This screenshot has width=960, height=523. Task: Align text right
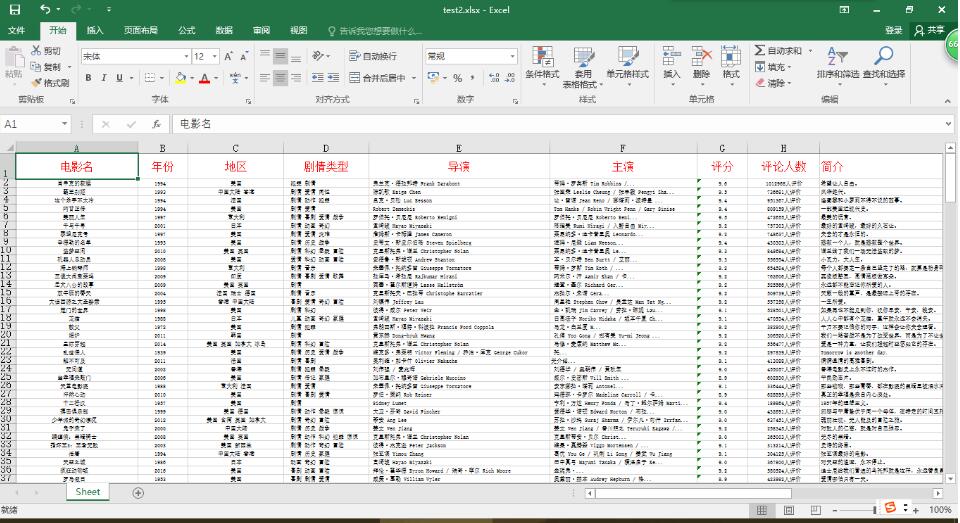coord(296,78)
